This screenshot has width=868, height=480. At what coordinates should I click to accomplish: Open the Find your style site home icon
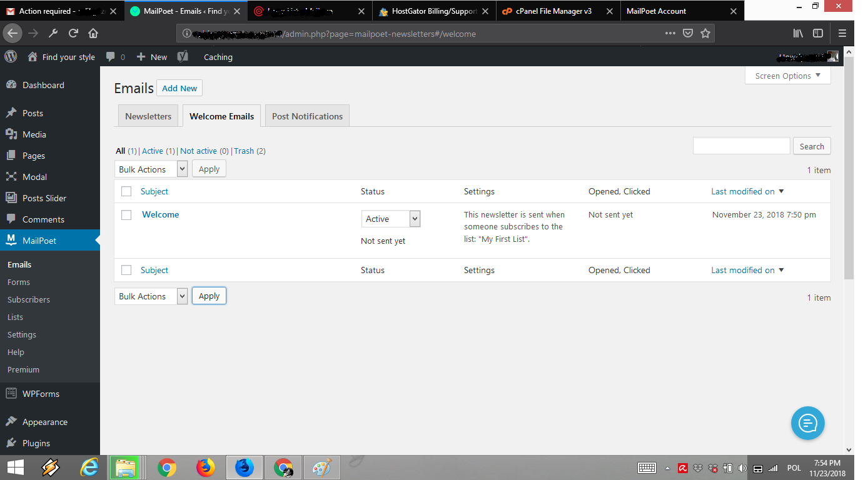pos(33,56)
